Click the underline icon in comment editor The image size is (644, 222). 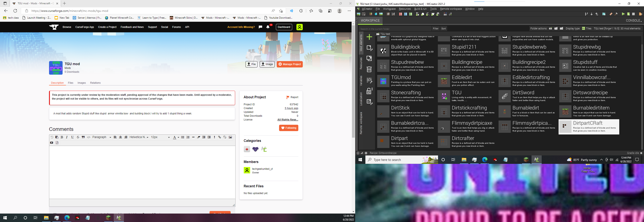(73, 137)
